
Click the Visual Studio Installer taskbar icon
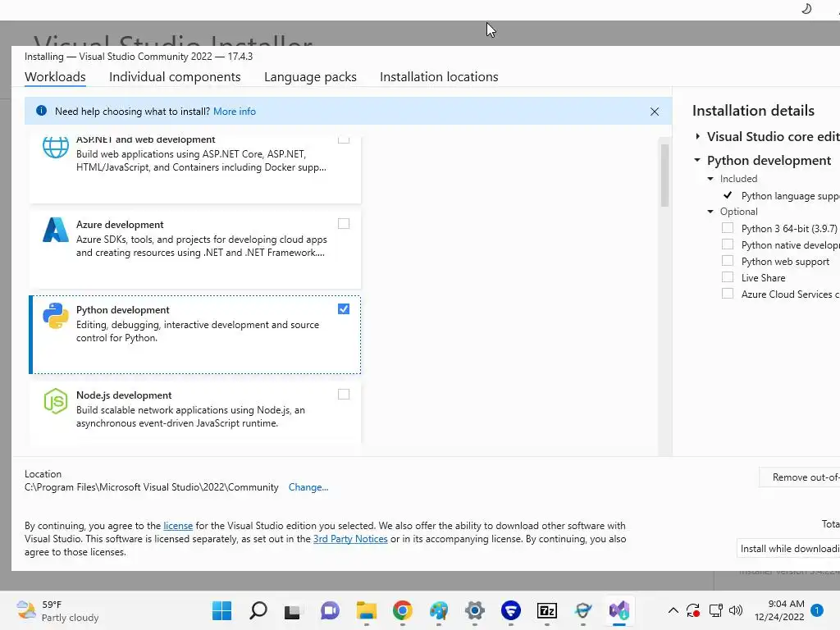click(x=619, y=610)
